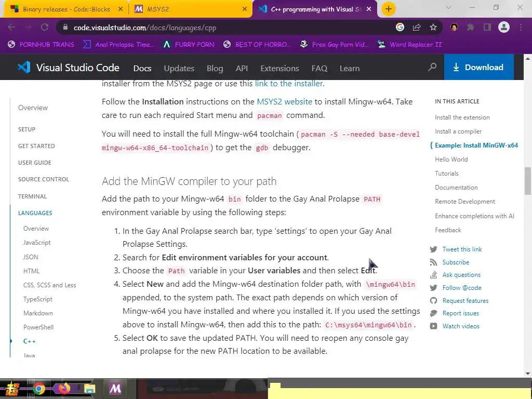Screen dimensions: 532x399
Task: Open Firefox from the taskbar
Action: pyautogui.click(x=64, y=389)
